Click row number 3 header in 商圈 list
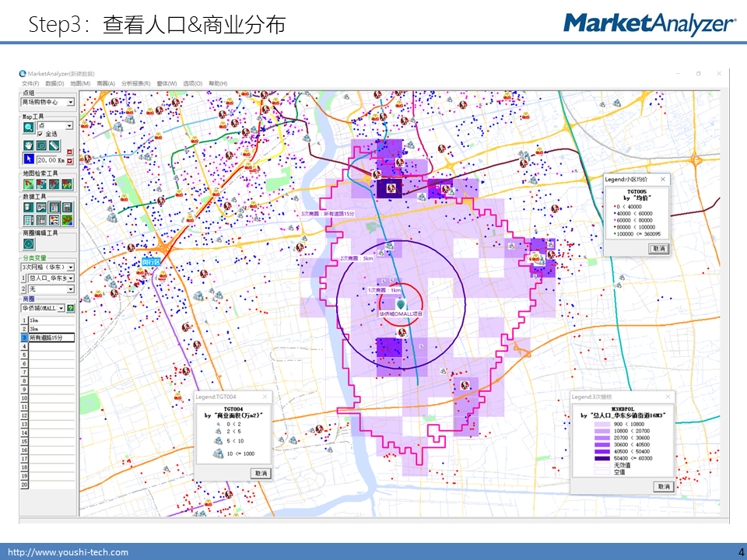This screenshot has height=560, width=747. point(24,338)
